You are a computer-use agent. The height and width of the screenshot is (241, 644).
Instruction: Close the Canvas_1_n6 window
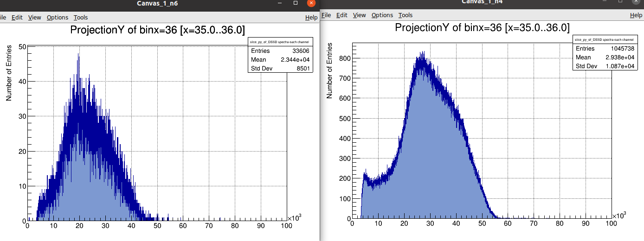pos(311,3)
